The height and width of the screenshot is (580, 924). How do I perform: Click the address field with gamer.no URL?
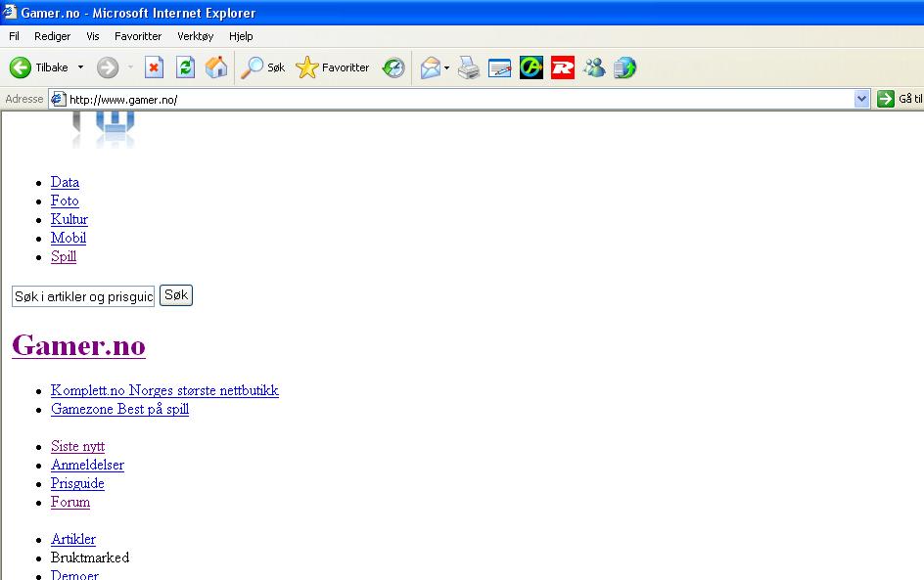pyautogui.click(x=460, y=100)
